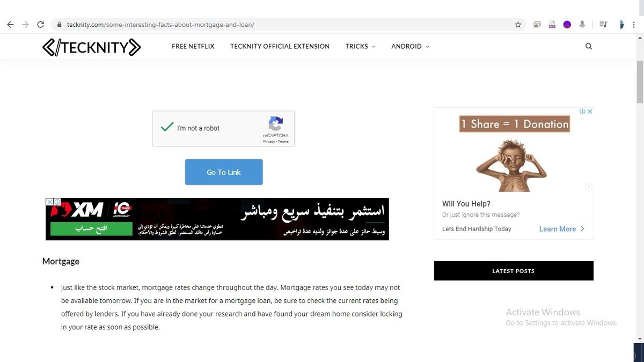Open TECKNITY OFFICIAL EXTENSION menu item
Image resolution: width=644 pixels, height=362 pixels.
pyautogui.click(x=280, y=47)
